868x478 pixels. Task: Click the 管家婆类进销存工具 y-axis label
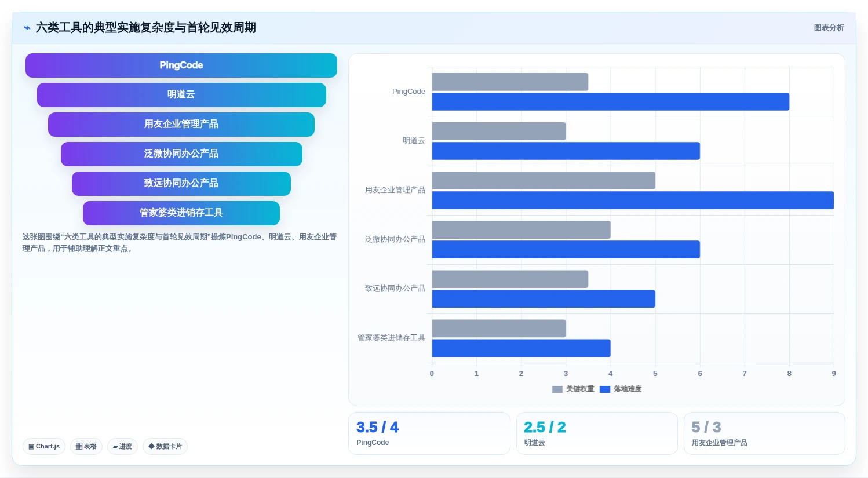tap(391, 338)
